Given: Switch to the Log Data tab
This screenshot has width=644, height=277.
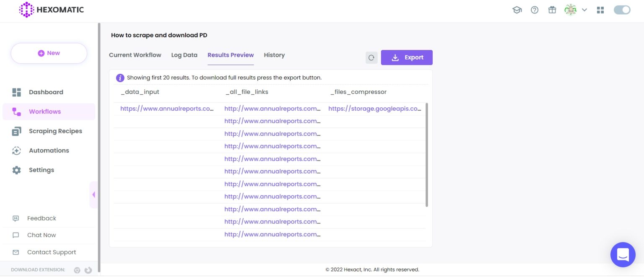Looking at the screenshot, I should 184,55.
